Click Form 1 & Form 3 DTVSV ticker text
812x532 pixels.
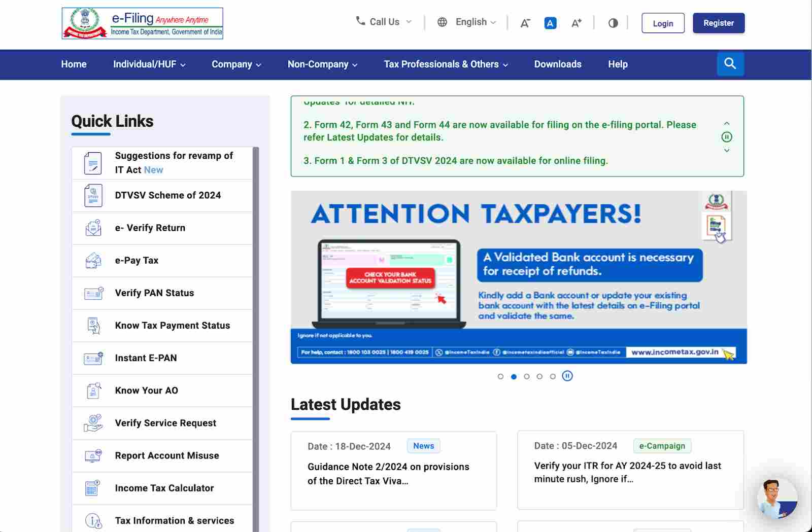(x=456, y=161)
